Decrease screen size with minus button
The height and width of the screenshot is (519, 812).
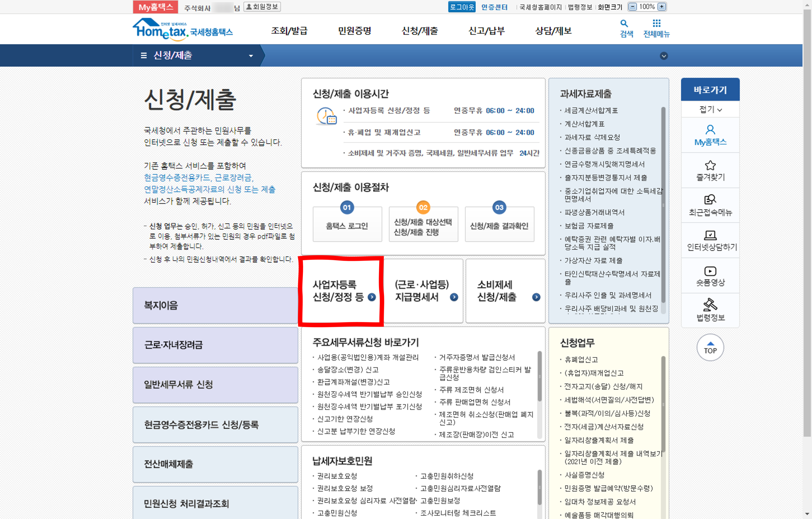(x=633, y=7)
